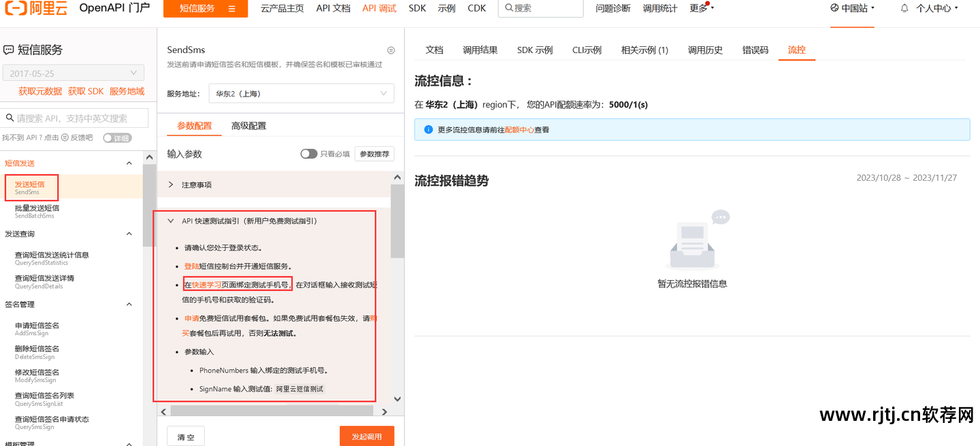Image resolution: width=980 pixels, height=446 pixels.
Task: Select the 参数配置 tab
Action: 194,126
